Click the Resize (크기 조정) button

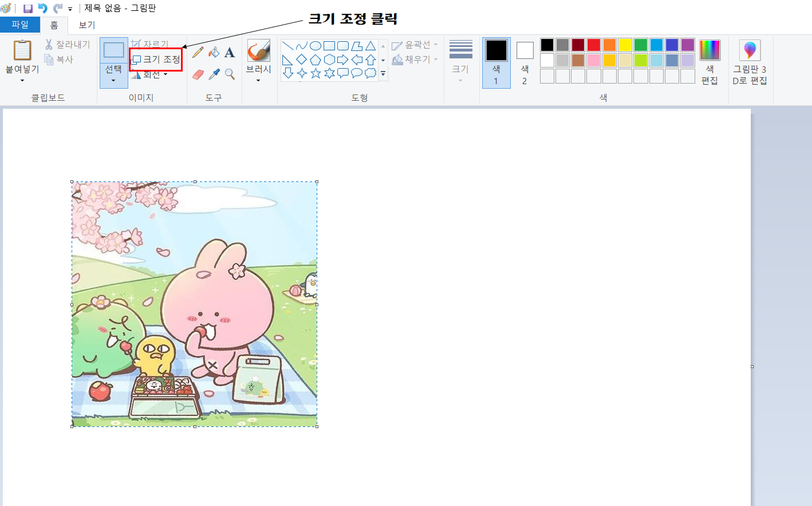coord(156,60)
